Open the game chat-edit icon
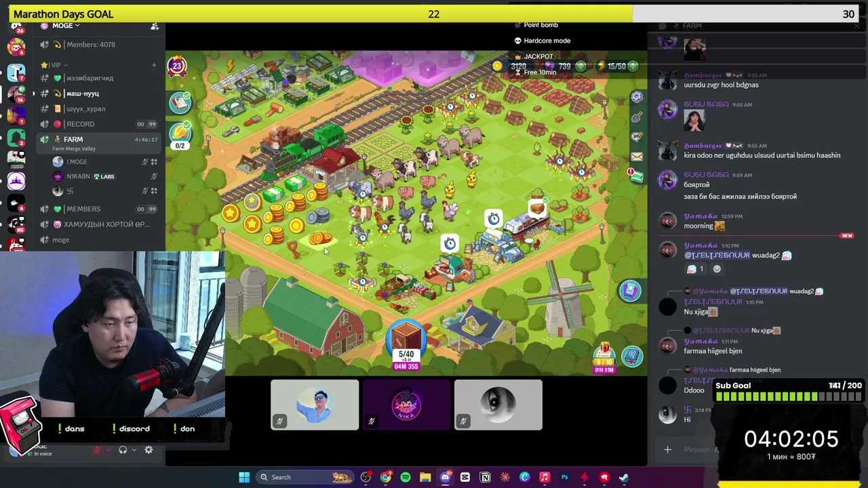This screenshot has height=488, width=868. [636, 137]
